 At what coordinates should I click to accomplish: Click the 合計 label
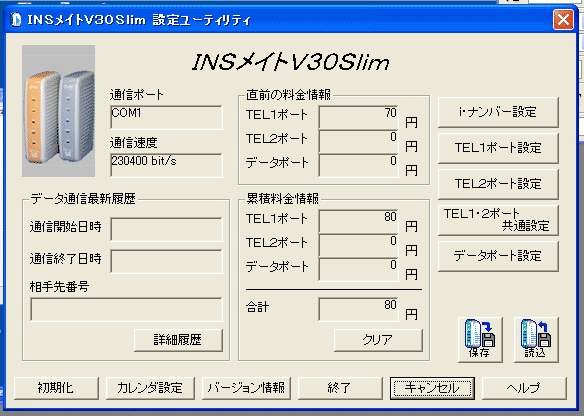pos(257,307)
